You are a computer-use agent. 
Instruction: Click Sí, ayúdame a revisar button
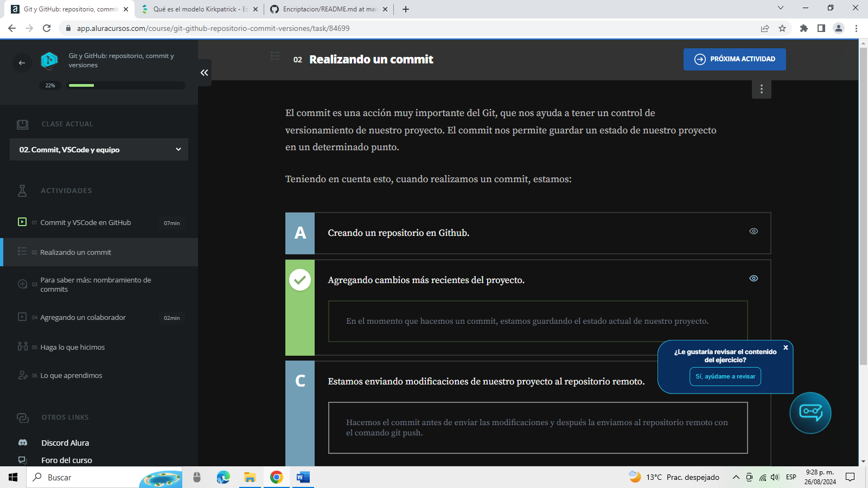(x=725, y=376)
